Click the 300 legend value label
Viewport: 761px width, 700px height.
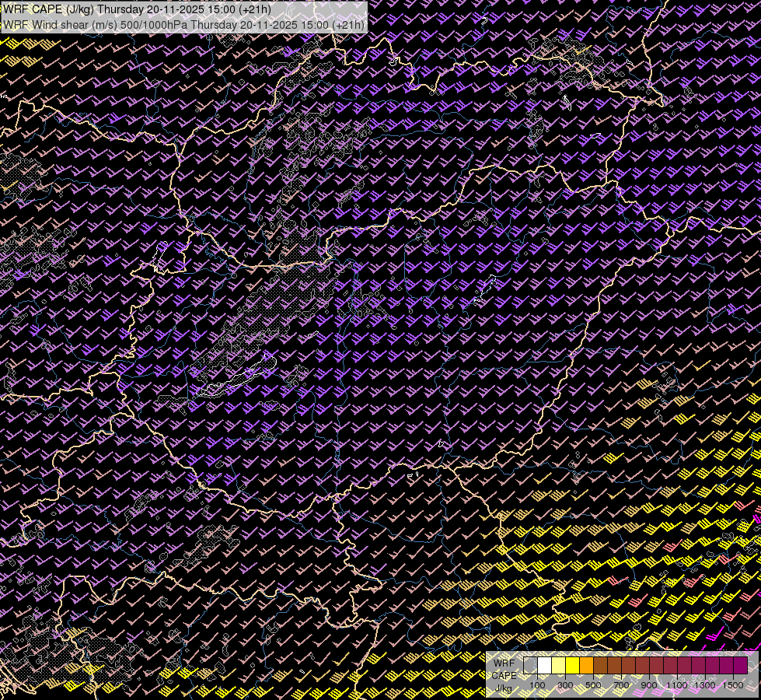click(565, 685)
